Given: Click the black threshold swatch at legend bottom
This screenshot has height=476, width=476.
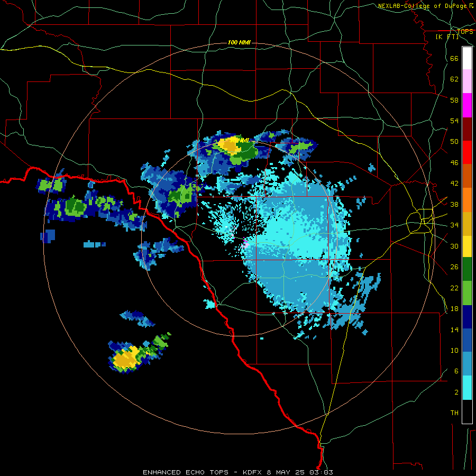Looking at the screenshot, I should tap(467, 411).
